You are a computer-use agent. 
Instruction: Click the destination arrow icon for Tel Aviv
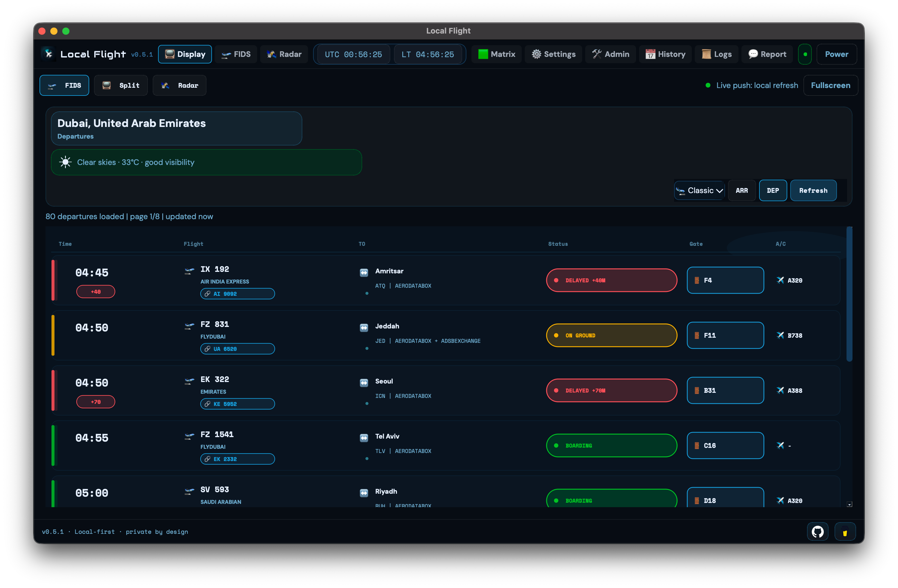[364, 438]
